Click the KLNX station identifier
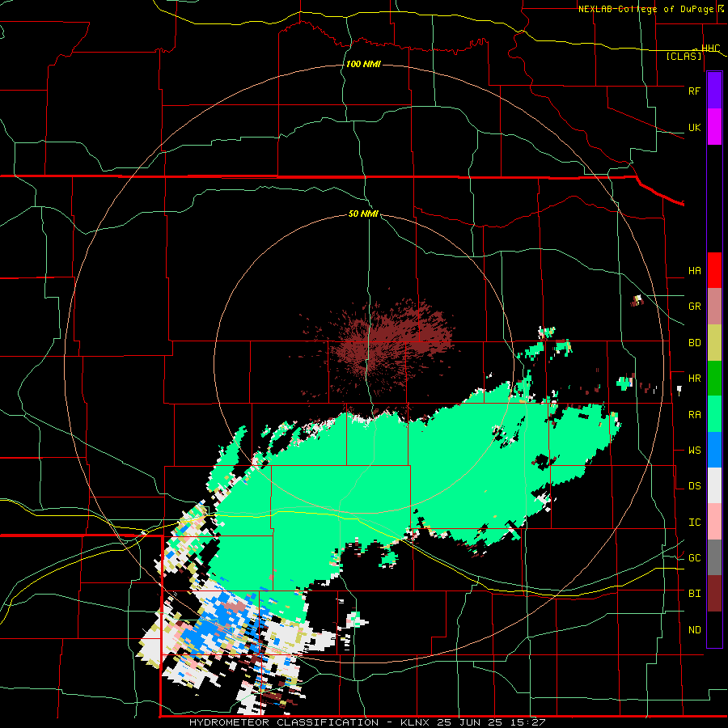 [x=416, y=722]
